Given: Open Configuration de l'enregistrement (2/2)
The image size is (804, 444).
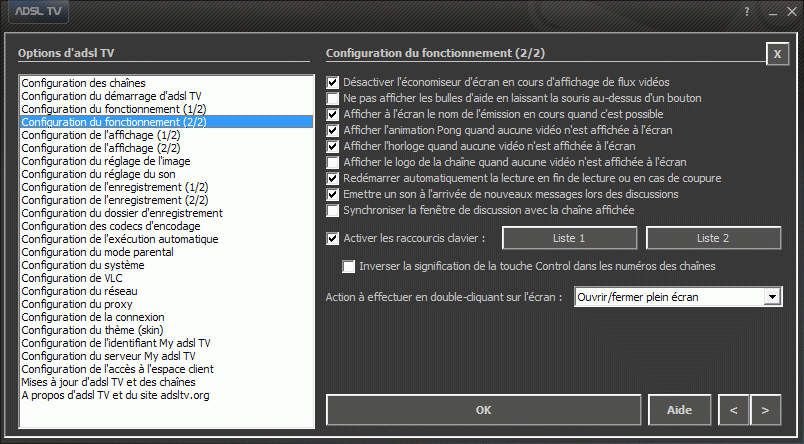Looking at the screenshot, I should pyautogui.click(x=167, y=200).
